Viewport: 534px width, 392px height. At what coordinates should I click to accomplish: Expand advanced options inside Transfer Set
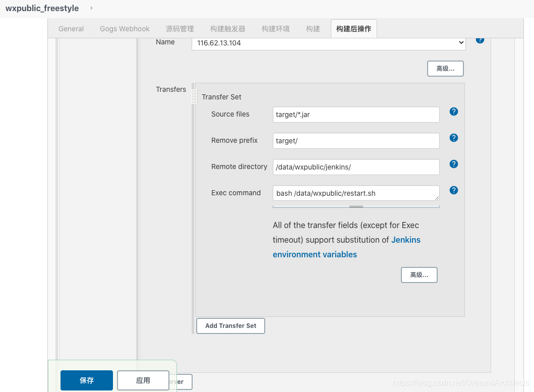[x=419, y=275]
